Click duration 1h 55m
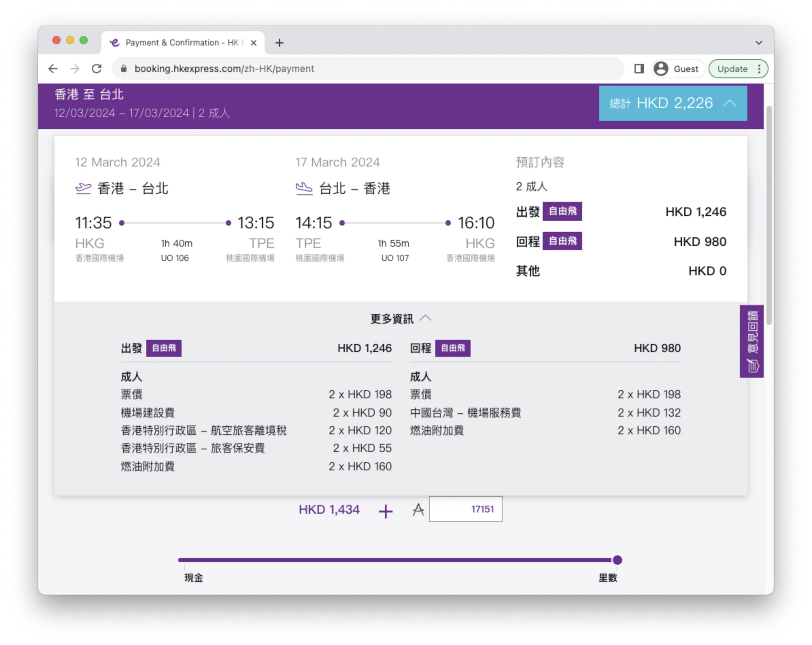Viewport: 812px width, 645px height. point(393,243)
